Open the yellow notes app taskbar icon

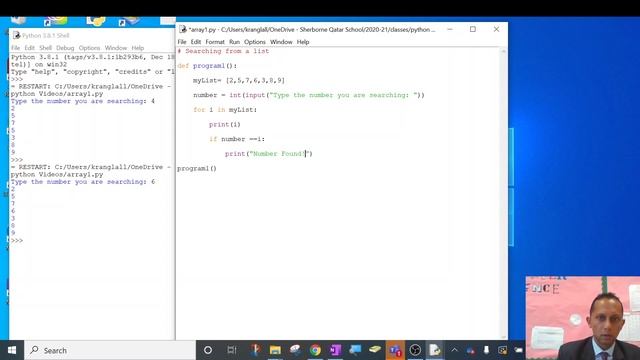(x=375, y=350)
